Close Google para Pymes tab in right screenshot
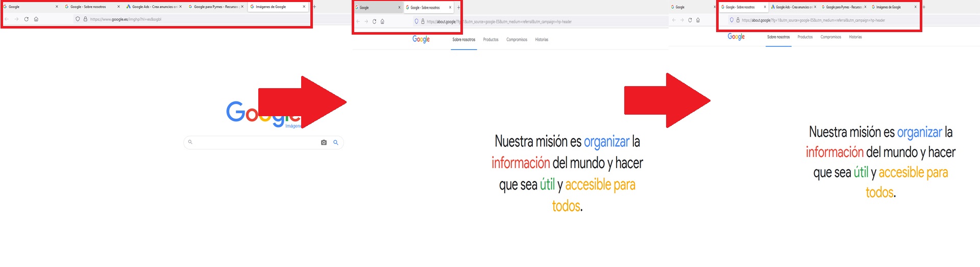 coord(865,7)
